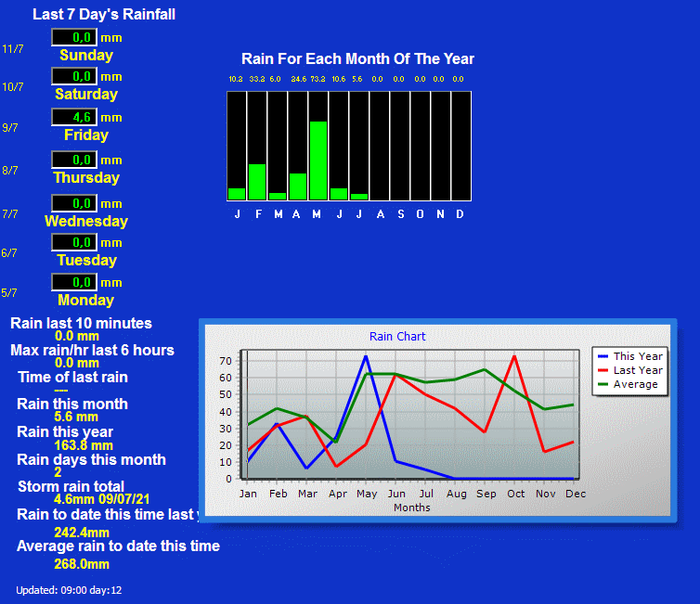Image resolution: width=700 pixels, height=604 pixels.
Task: Click the Wednesday rainfall value box
Action: tap(73, 203)
